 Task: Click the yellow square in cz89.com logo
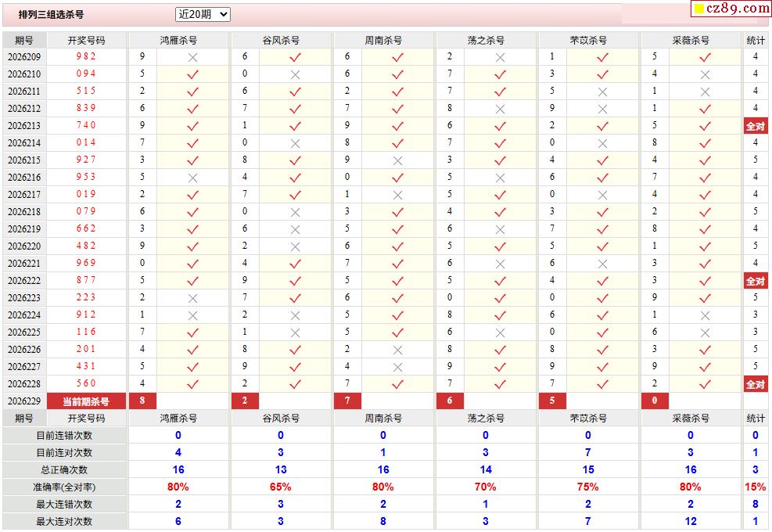698,9
